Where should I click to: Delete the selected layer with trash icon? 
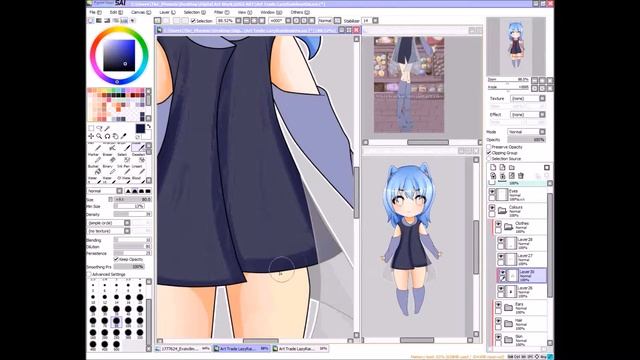[x=521, y=176]
